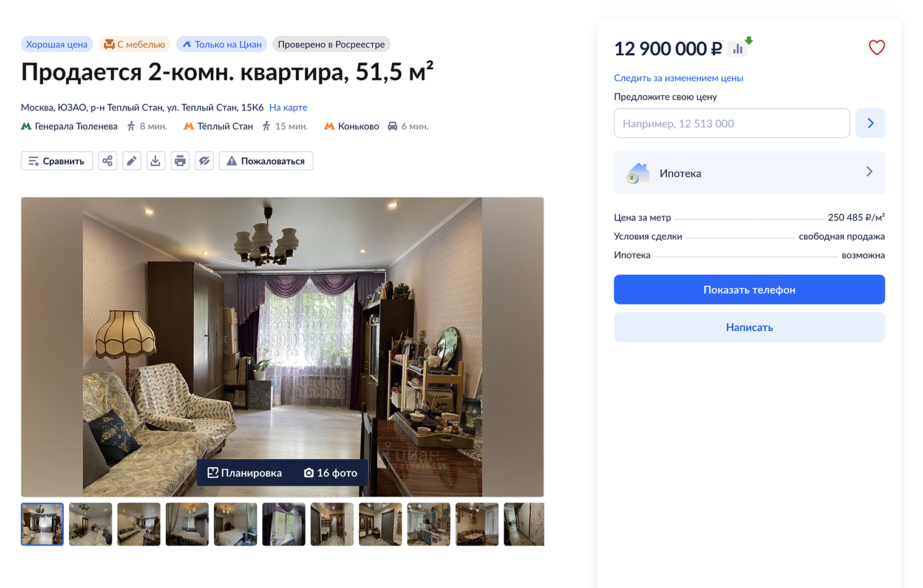Click the Пожаловаться button
The height and width of the screenshot is (588, 923).
point(266,161)
